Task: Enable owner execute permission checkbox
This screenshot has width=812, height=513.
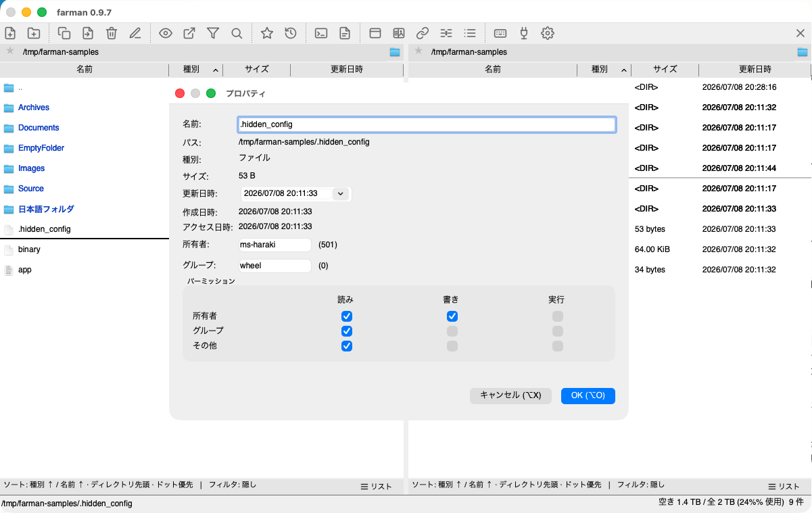Action: coord(557,316)
